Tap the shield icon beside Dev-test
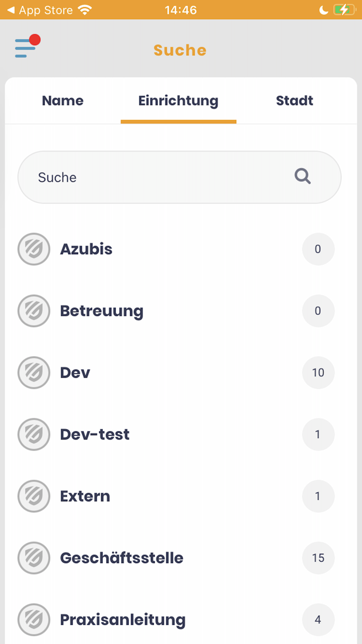 tap(34, 434)
